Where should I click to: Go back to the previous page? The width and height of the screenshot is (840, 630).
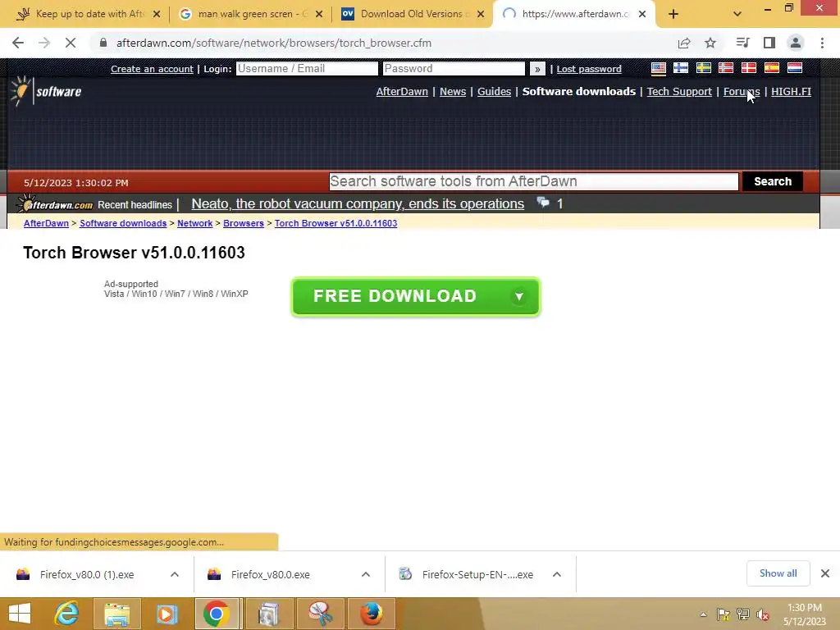18,43
